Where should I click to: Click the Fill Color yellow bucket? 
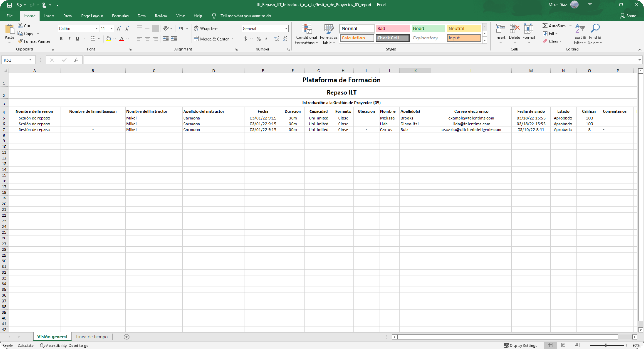coord(109,39)
